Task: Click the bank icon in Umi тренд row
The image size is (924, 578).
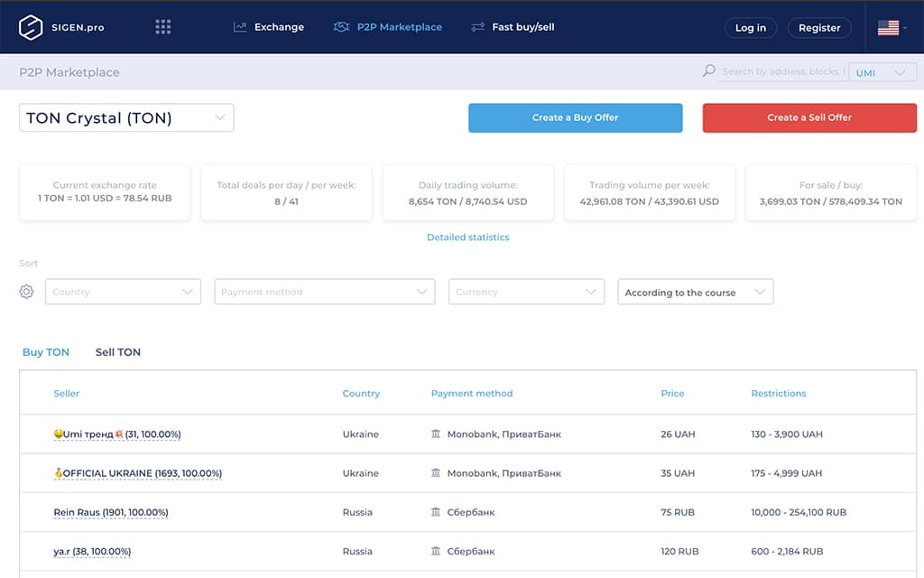Action: (x=436, y=434)
